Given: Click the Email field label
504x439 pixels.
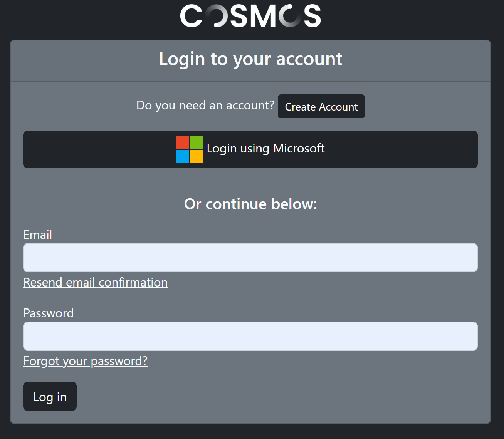Looking at the screenshot, I should pos(38,235).
